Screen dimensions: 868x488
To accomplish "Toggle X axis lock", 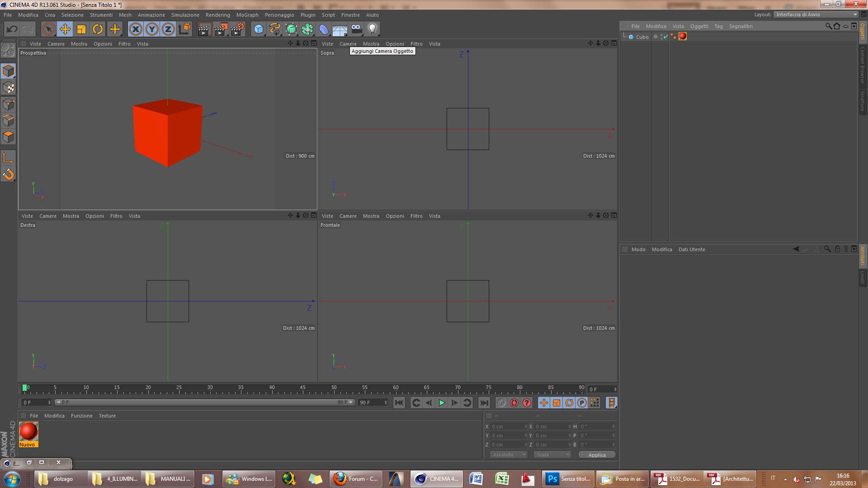I will point(135,29).
